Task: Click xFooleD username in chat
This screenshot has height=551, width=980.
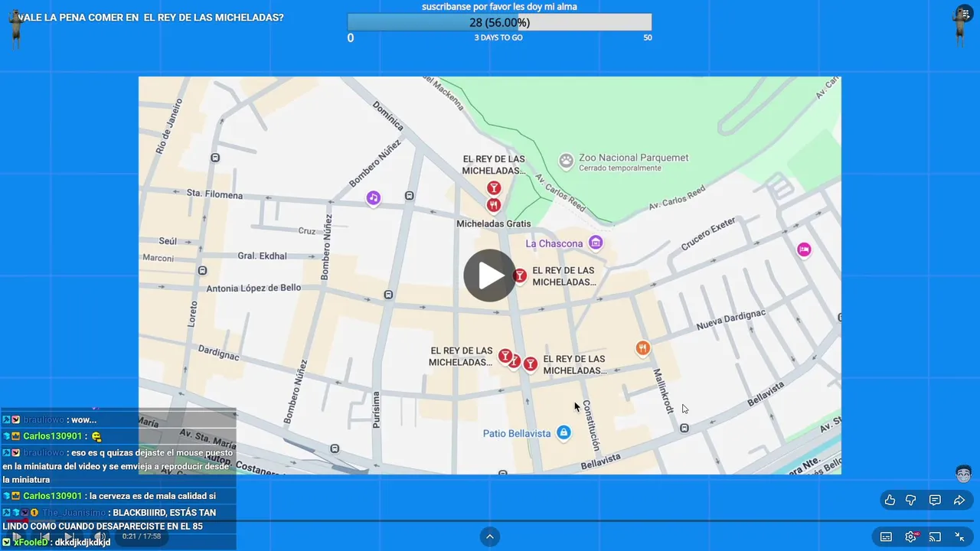Action: pos(31,542)
